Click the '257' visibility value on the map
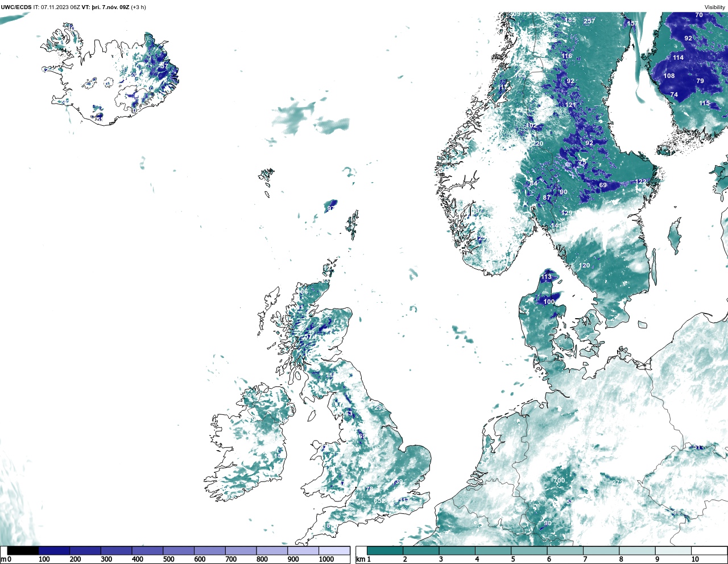The image size is (728, 564). point(589,21)
